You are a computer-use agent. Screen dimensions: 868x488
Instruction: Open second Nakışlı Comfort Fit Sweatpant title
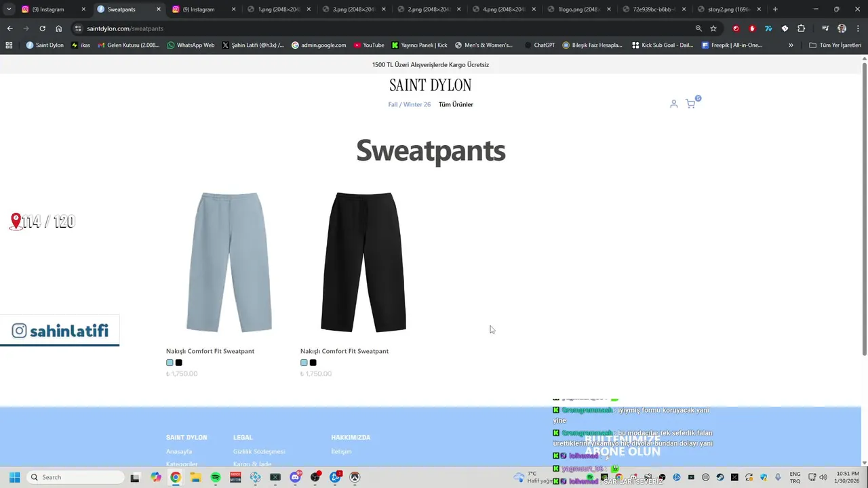344,351
